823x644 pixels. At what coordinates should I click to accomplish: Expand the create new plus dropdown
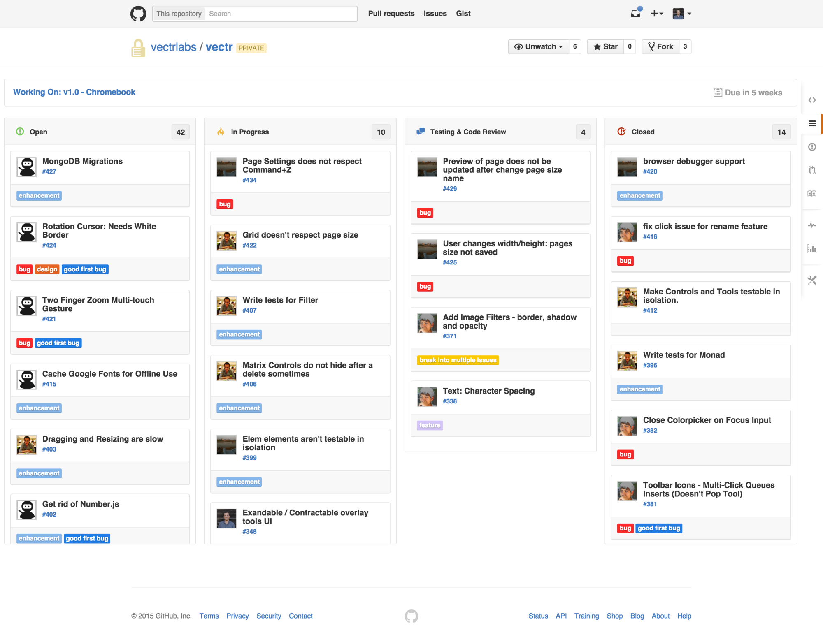[657, 14]
